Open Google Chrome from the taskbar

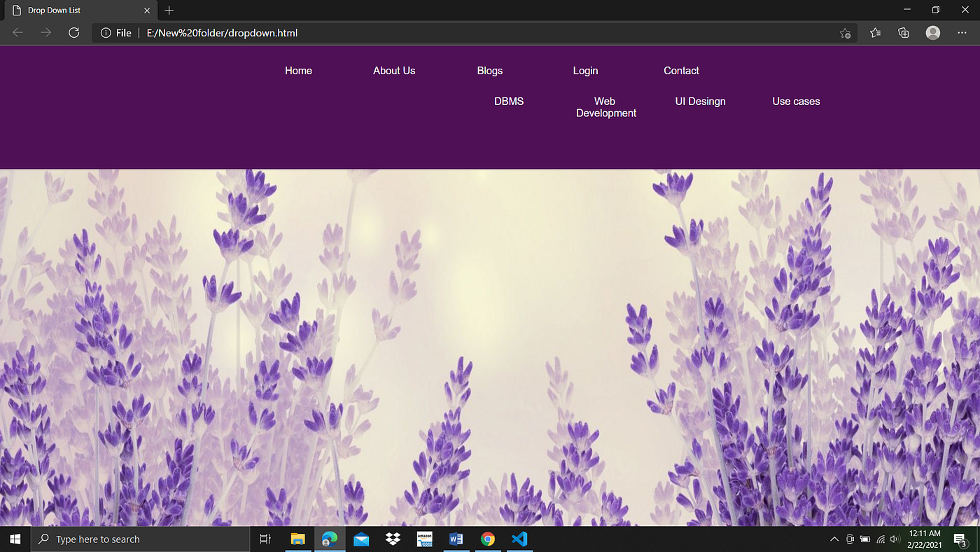[488, 539]
